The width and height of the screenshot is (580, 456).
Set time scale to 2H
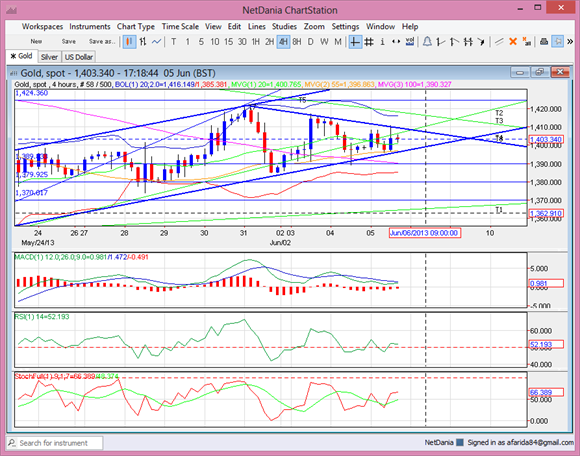pyautogui.click(x=269, y=42)
